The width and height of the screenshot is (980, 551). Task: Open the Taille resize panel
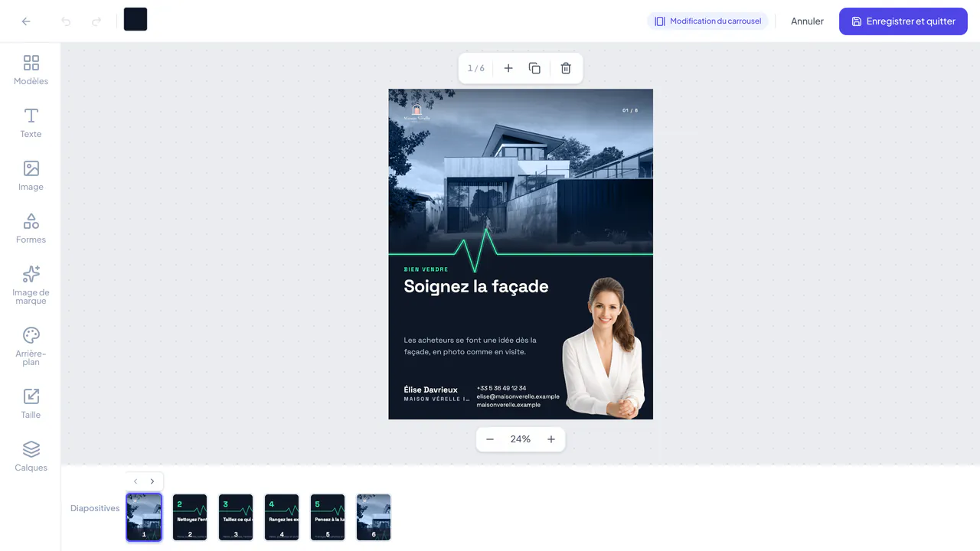tap(31, 403)
